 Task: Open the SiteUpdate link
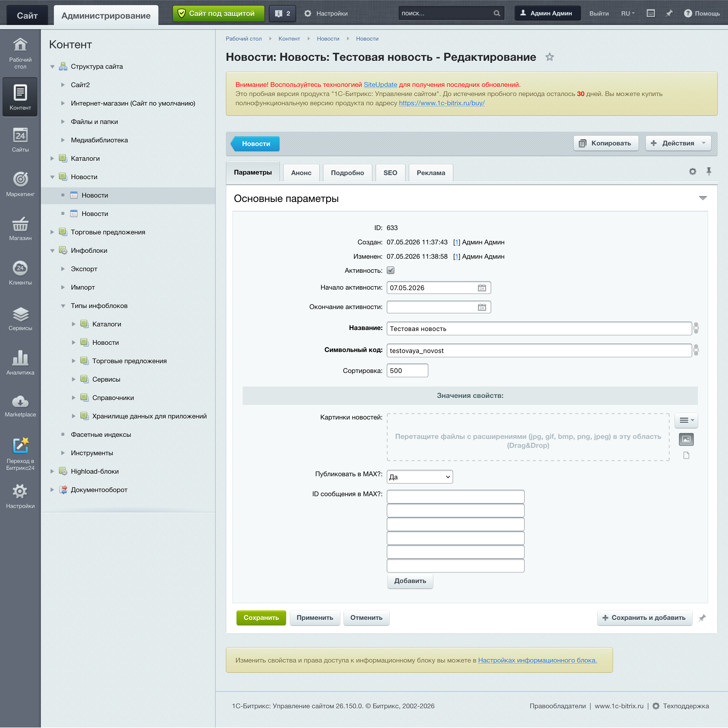click(380, 84)
